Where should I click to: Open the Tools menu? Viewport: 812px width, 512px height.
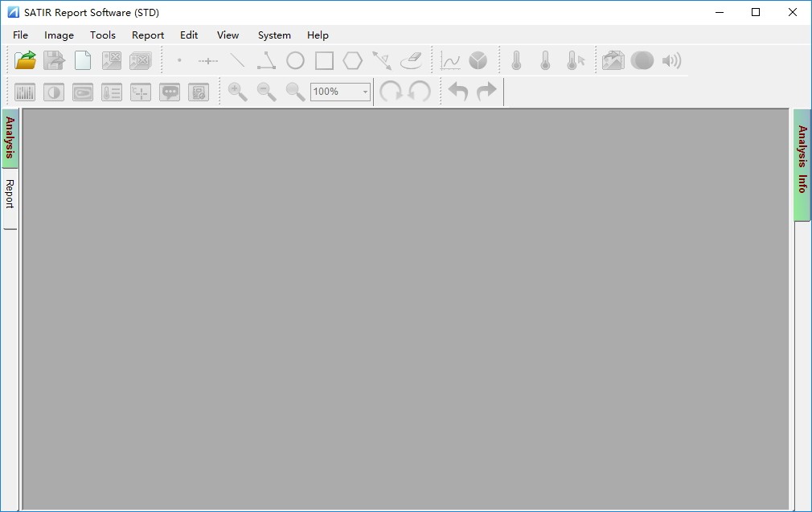pyautogui.click(x=102, y=35)
